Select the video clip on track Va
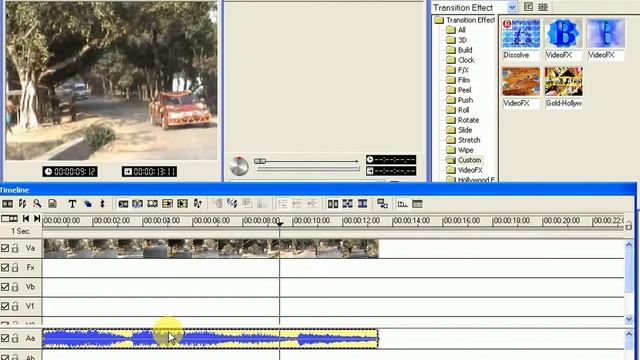Screen dimensions: 640x360 click(x=211, y=248)
